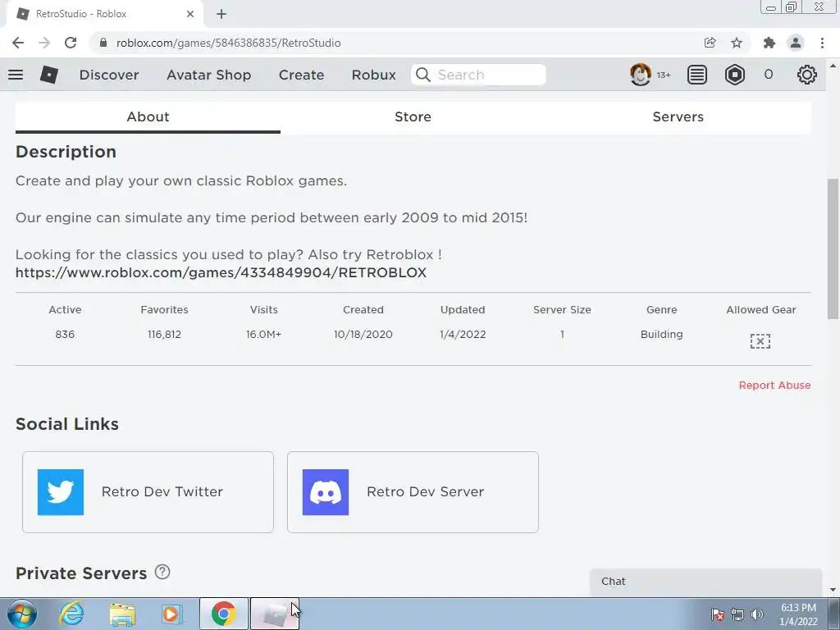Image resolution: width=840 pixels, height=630 pixels.
Task: Switch to the About tab
Action: pos(148,116)
